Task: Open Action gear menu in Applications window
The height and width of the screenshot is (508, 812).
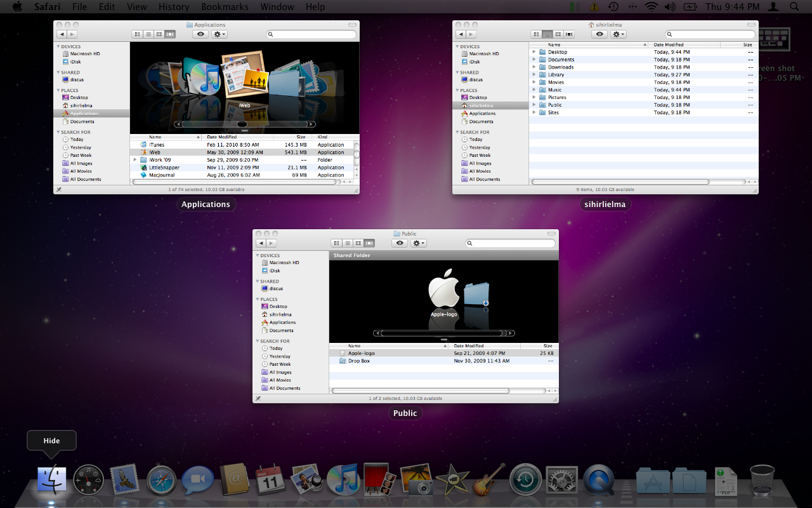Action: point(219,34)
